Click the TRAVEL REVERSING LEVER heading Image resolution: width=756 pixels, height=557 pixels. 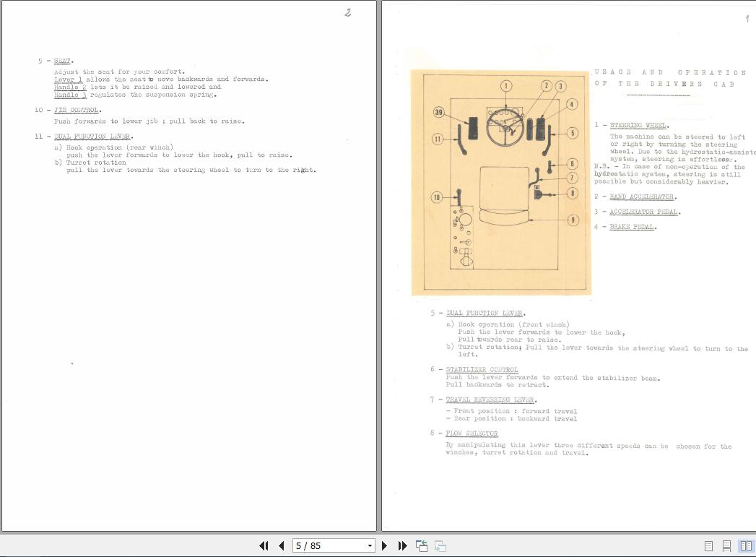point(490,400)
